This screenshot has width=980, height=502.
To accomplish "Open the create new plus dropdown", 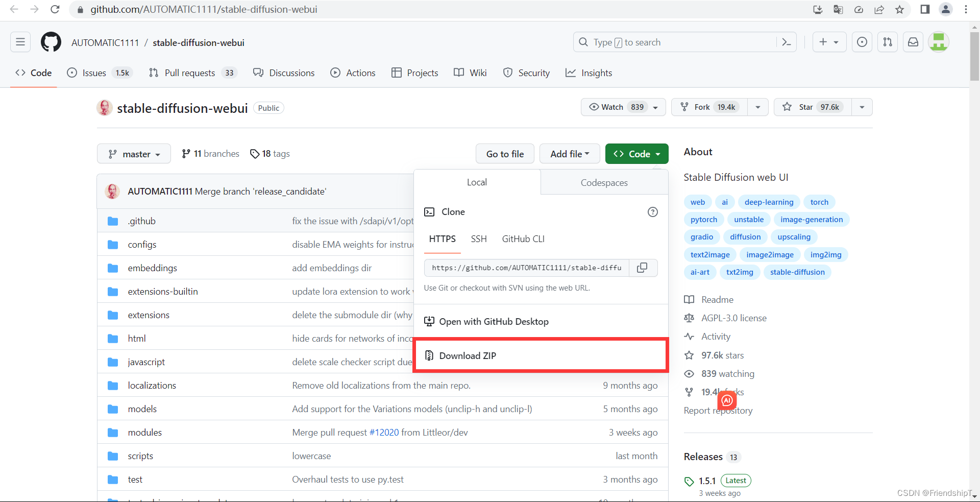I will click(829, 42).
